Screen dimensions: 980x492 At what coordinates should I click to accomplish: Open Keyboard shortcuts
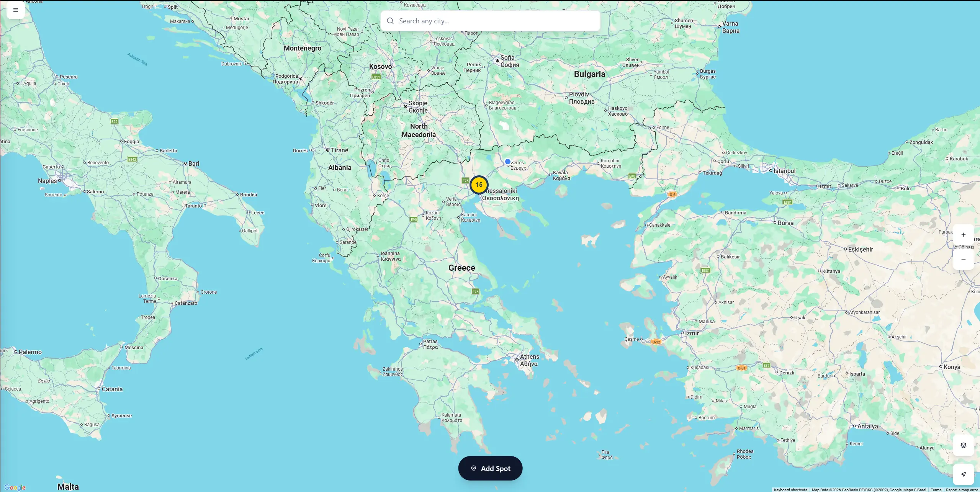tap(790, 490)
